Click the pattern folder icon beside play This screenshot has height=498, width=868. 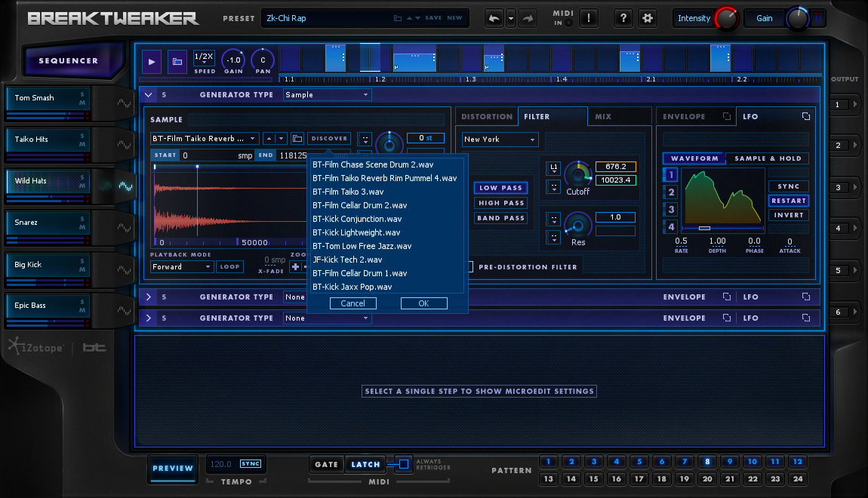(x=177, y=61)
